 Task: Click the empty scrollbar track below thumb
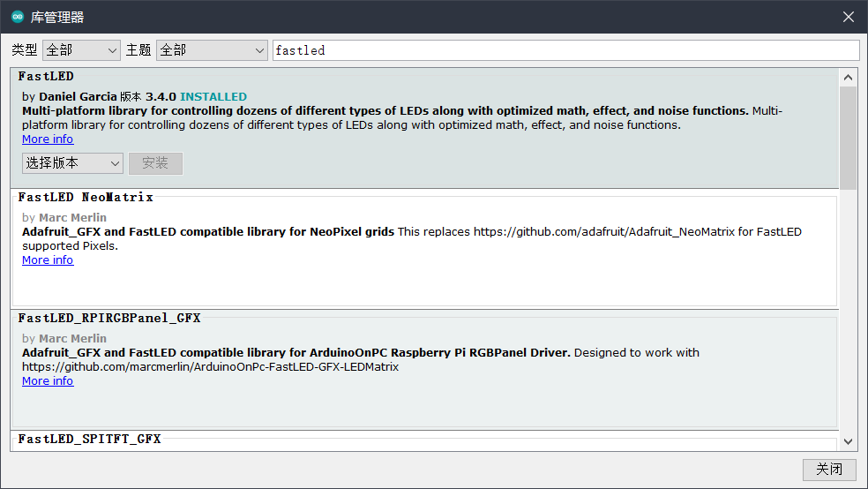tap(848, 310)
